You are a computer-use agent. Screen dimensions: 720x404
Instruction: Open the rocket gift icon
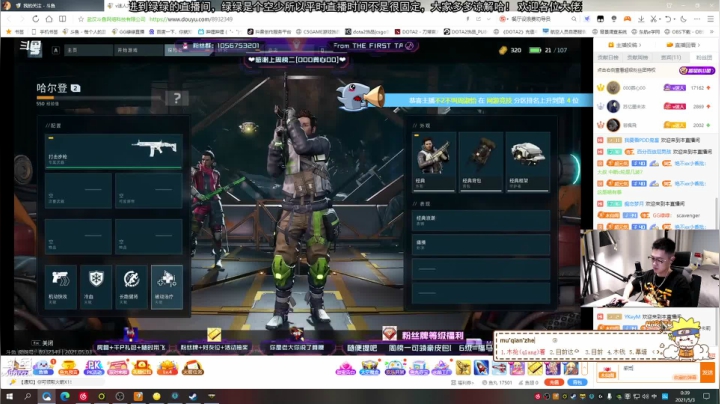point(481,368)
